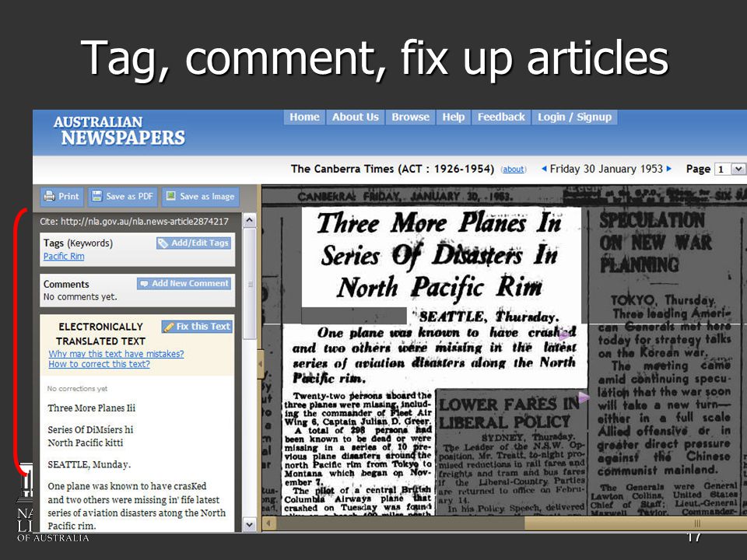Click the text panel scroll-up arrow
This screenshot has height=560, width=747.
250,220
